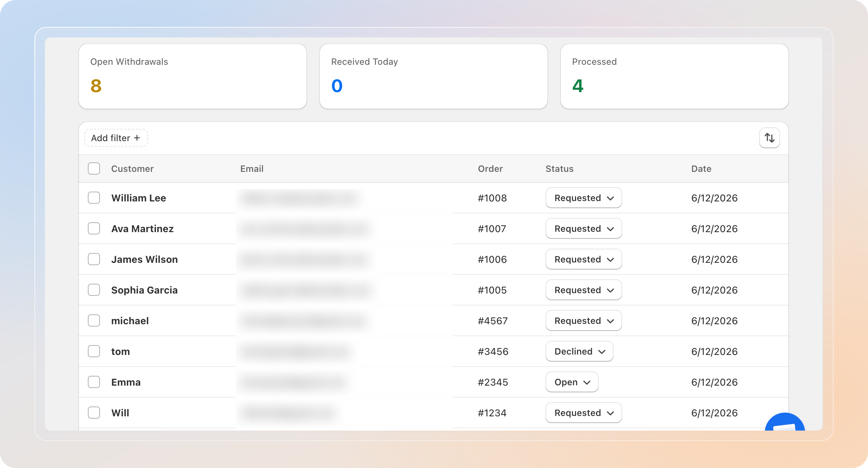Toggle the select-all checkbox in header
The width and height of the screenshot is (868, 468).
94,168
